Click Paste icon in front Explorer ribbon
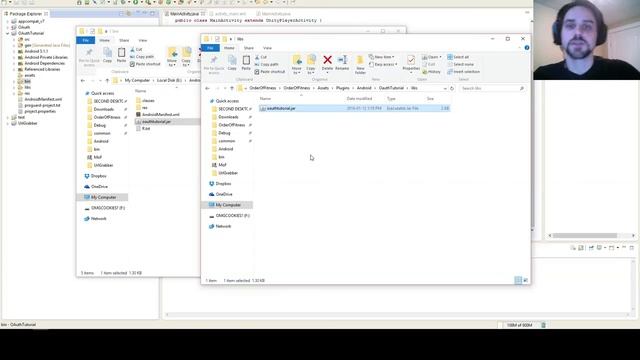The image size is (640, 360). pyautogui.click(x=246, y=60)
